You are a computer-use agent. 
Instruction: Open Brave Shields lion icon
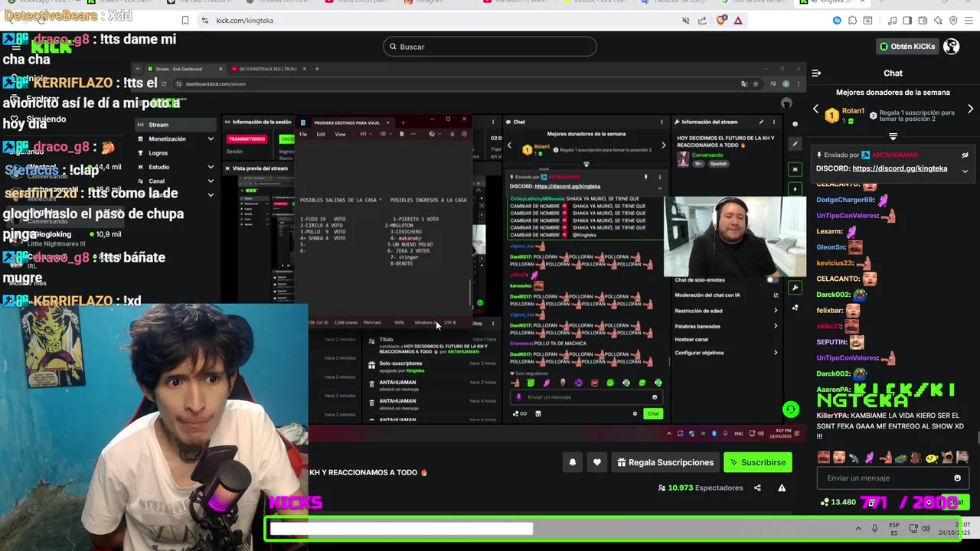(x=721, y=21)
